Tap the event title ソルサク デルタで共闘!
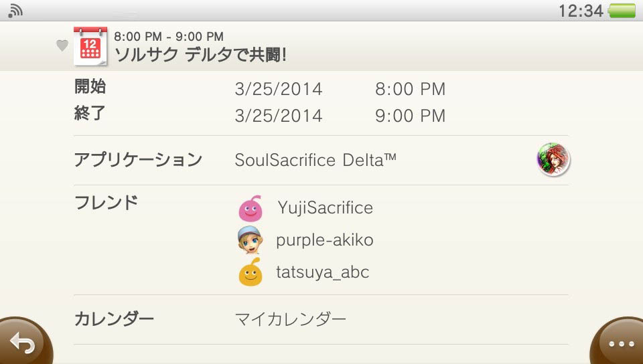This screenshot has height=364, width=643. point(201,54)
